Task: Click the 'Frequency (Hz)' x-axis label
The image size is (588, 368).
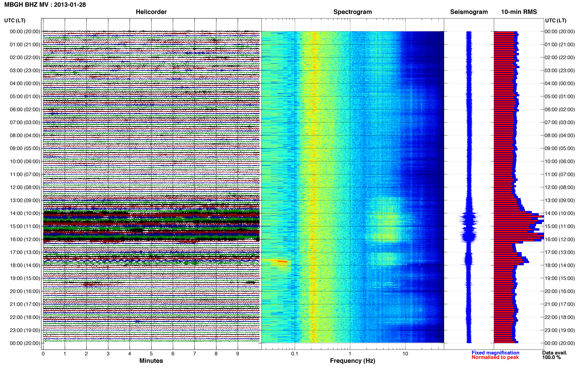Action: (x=352, y=361)
